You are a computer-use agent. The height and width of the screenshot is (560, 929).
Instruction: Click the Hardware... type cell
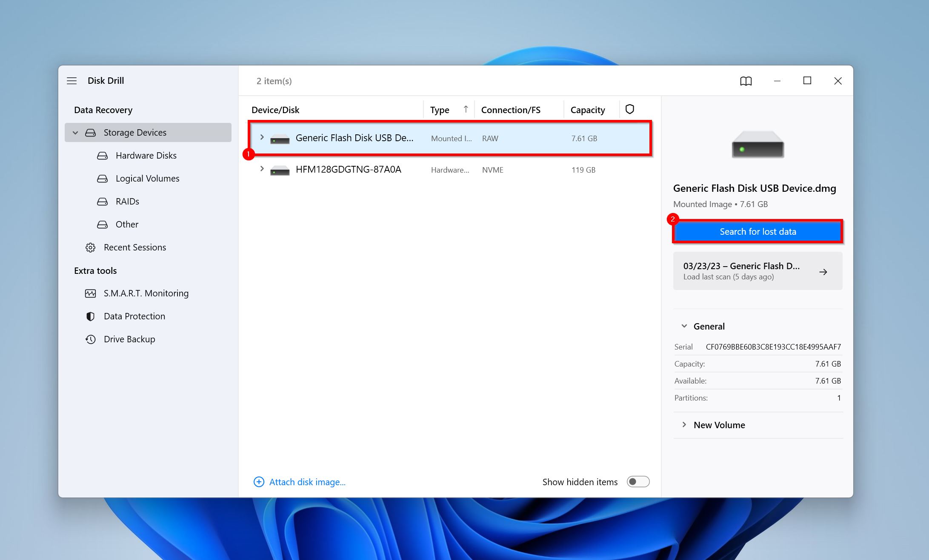tap(450, 170)
